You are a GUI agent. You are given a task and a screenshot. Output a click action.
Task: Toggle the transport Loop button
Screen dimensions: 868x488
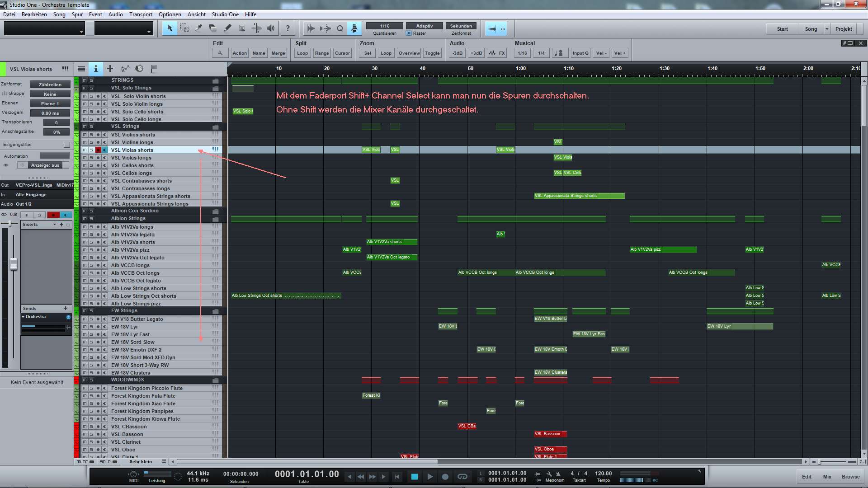tap(462, 476)
